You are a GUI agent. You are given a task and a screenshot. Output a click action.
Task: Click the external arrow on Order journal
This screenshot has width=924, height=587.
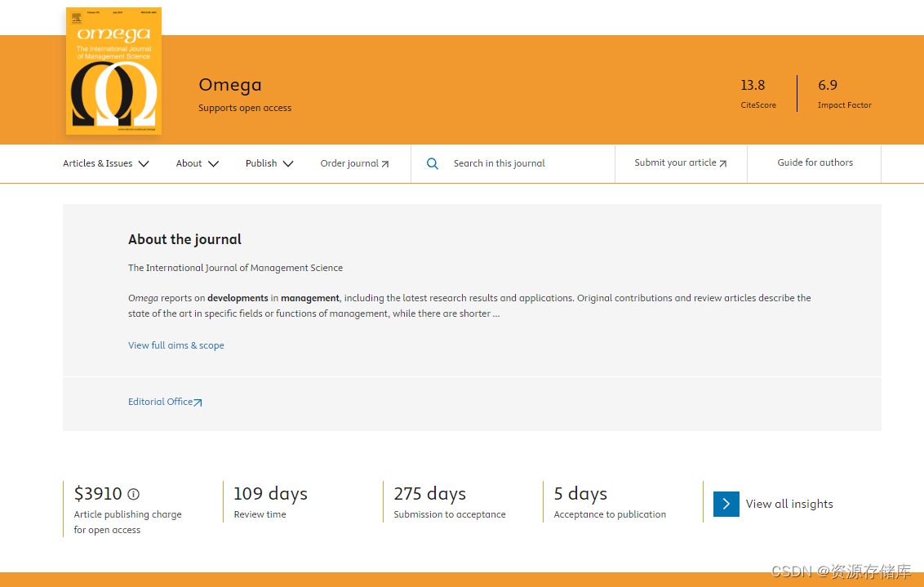point(385,164)
